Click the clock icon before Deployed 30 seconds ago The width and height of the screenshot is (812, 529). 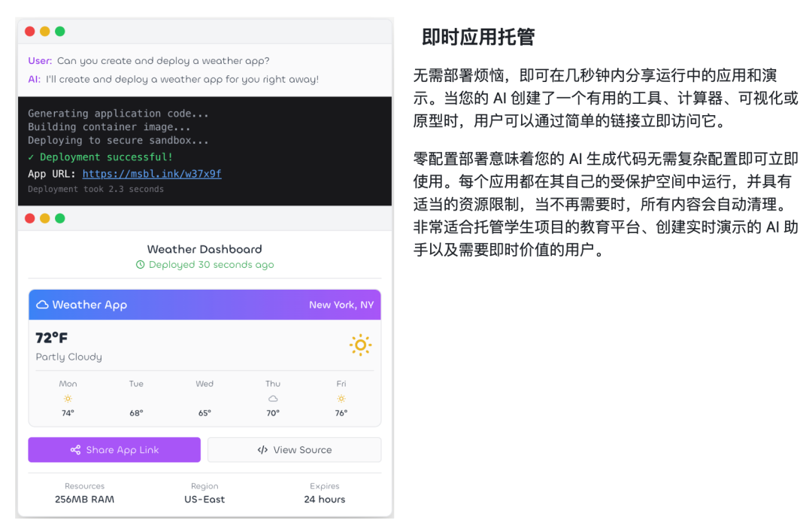140,265
